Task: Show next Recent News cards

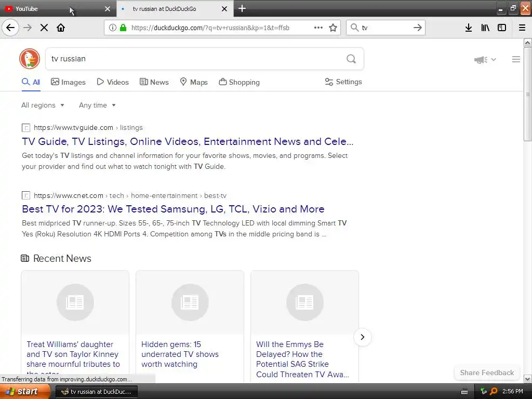Action: [362, 337]
